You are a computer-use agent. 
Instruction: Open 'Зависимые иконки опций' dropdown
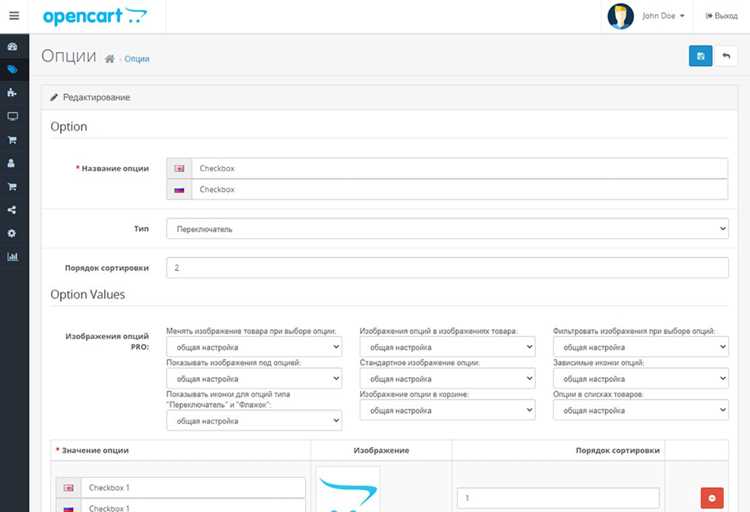click(x=640, y=378)
